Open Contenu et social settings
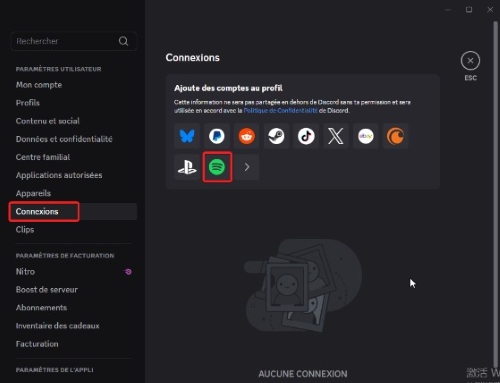Viewport: 500px width, 383px height. click(48, 121)
